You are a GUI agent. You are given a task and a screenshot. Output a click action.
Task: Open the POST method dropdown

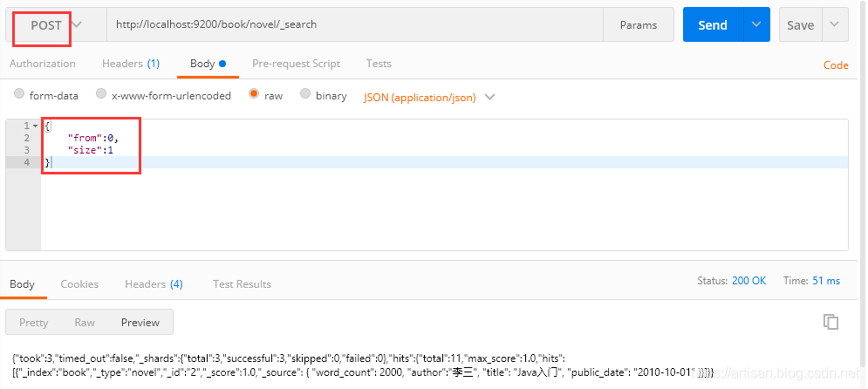pyautogui.click(x=55, y=25)
